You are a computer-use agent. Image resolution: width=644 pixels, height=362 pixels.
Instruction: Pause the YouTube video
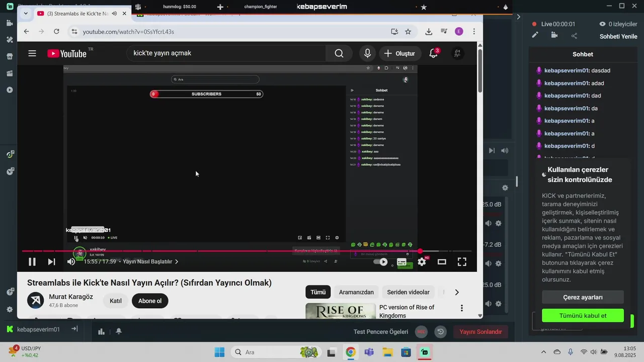(x=32, y=261)
